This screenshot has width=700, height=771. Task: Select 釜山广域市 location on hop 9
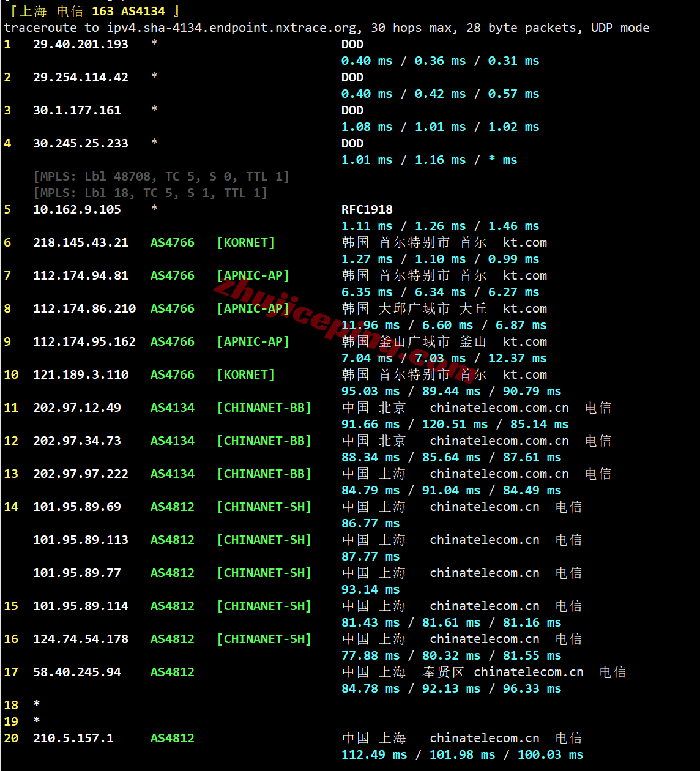(x=414, y=341)
